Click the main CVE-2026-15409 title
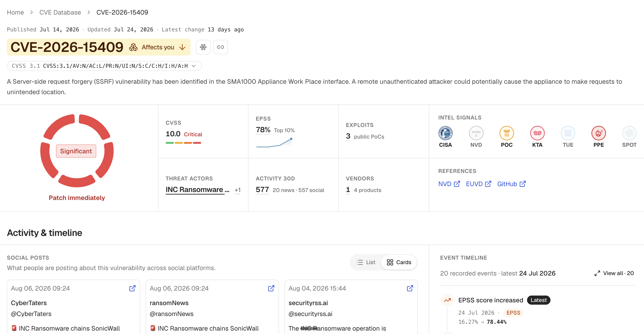 [67, 47]
